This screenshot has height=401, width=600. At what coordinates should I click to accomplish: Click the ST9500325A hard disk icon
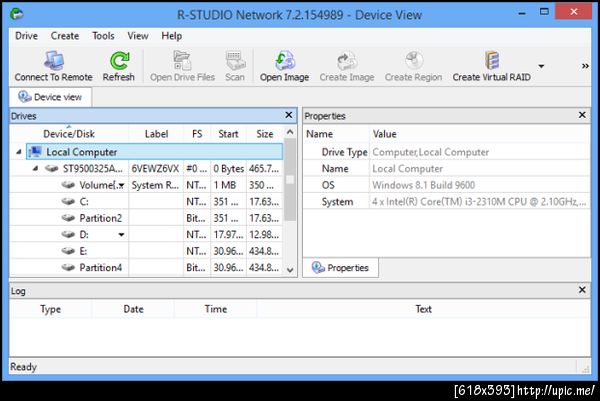pyautogui.click(x=52, y=168)
